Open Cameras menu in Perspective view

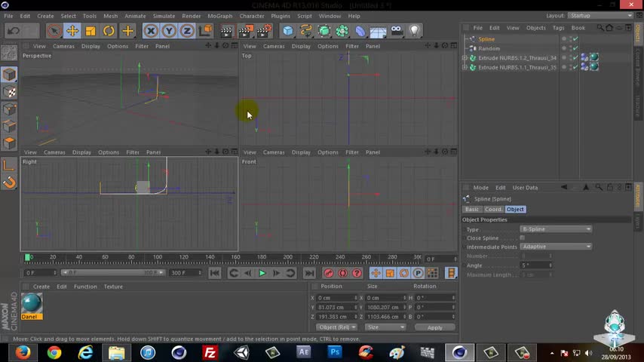coord(63,46)
